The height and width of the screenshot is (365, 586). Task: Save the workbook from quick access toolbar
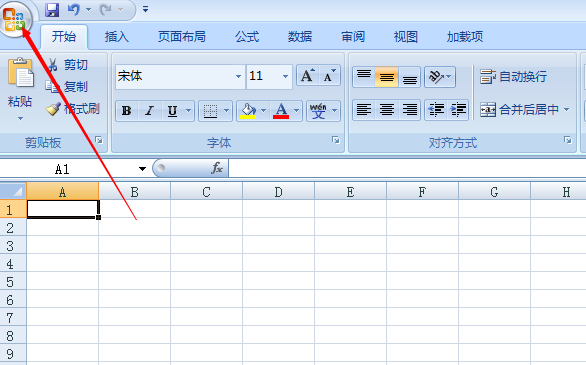pyautogui.click(x=52, y=10)
